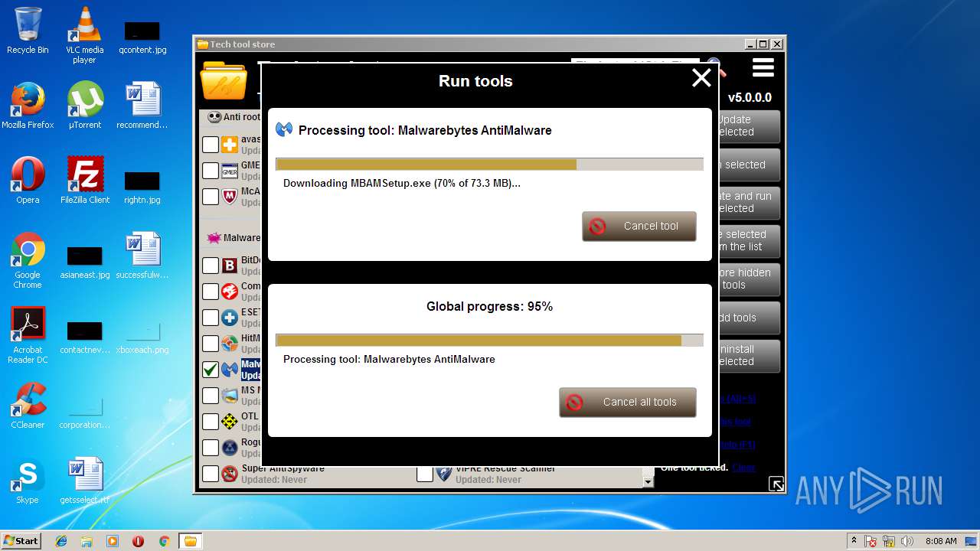980x551 pixels.
Task: Click the Rogue tool icon
Action: [230, 448]
